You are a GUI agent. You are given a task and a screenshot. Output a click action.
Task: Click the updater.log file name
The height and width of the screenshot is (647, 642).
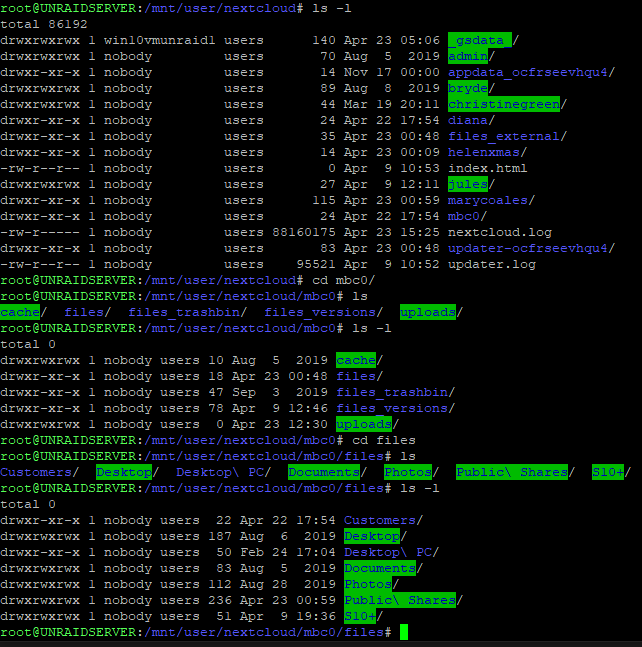point(492,264)
